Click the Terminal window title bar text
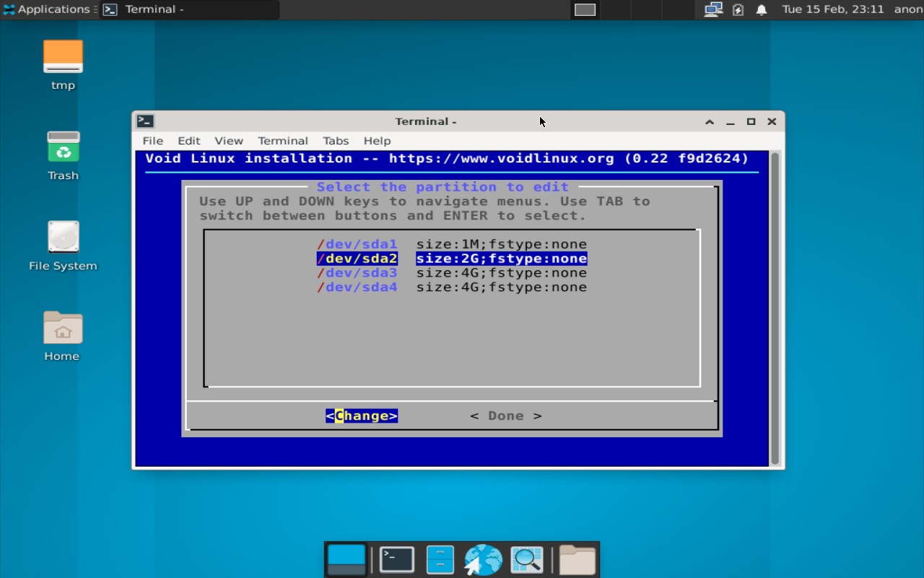 click(426, 121)
